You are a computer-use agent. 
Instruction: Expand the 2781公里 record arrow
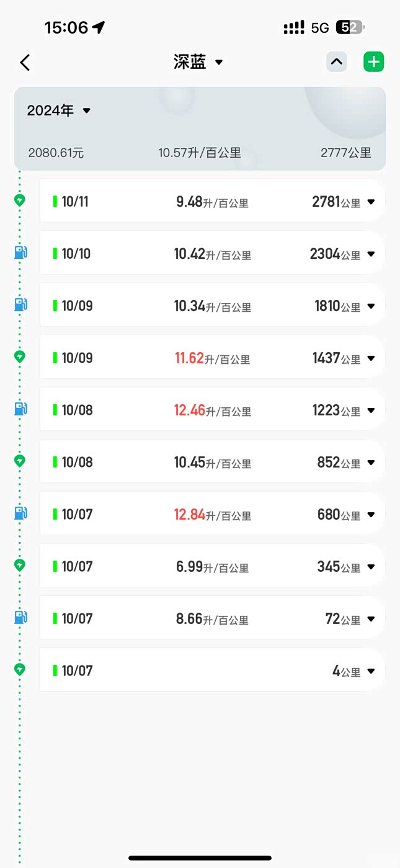click(371, 202)
